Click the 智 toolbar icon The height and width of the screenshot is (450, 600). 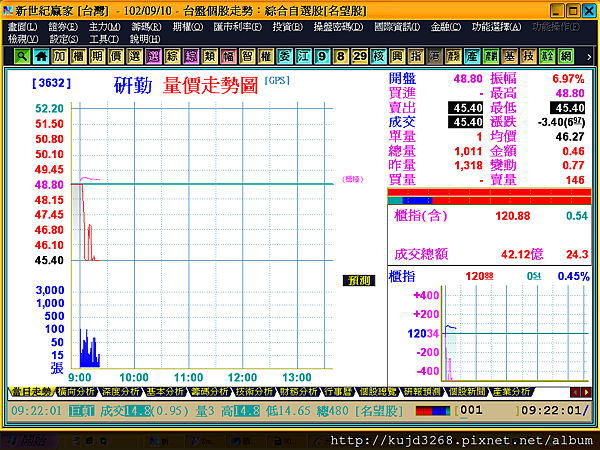pos(247,57)
